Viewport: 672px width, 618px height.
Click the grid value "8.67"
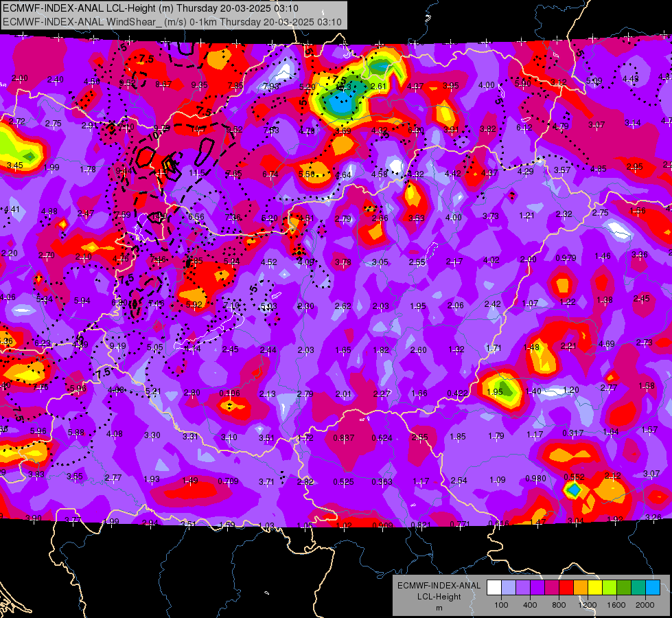pyautogui.click(x=163, y=84)
